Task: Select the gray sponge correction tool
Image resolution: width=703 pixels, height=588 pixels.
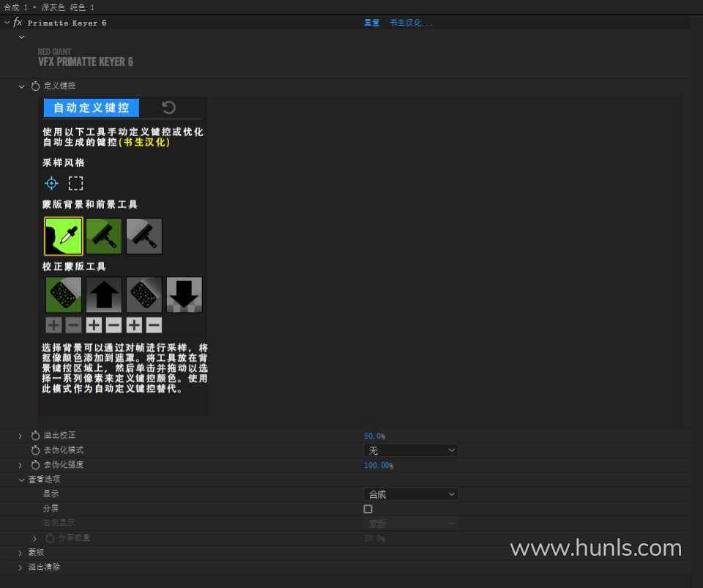Action: 144,294
